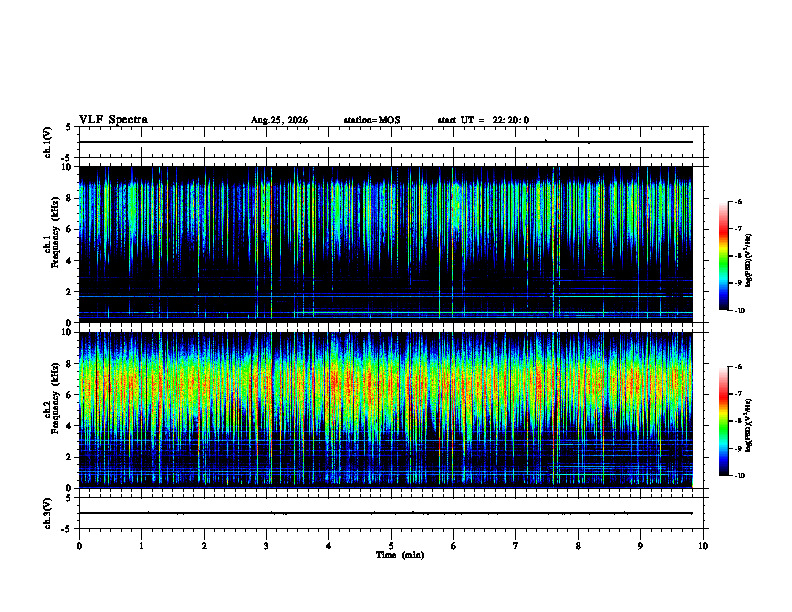The width and height of the screenshot is (792, 612).
Task: Click the start UT 22:20:0 label
Action: click(x=483, y=120)
